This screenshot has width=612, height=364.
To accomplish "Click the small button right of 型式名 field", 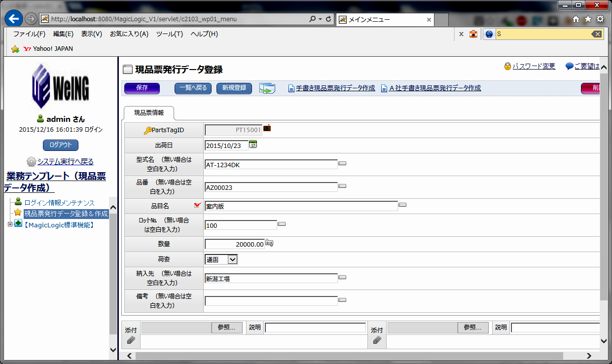I will coord(342,163).
